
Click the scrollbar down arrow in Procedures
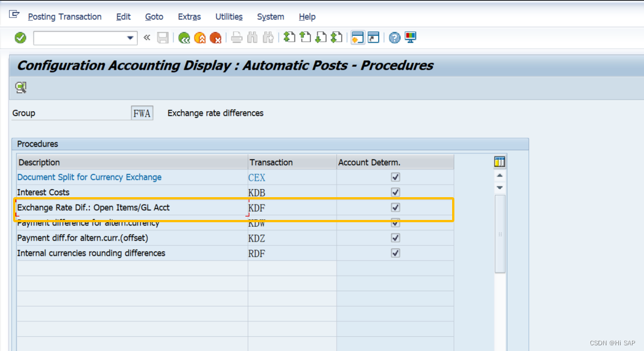[499, 186]
